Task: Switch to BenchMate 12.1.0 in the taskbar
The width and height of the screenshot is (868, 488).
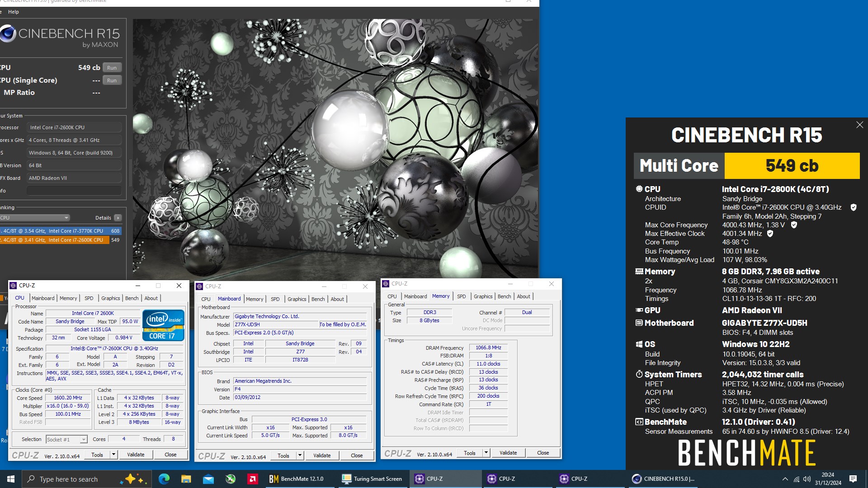Action: (x=299, y=479)
